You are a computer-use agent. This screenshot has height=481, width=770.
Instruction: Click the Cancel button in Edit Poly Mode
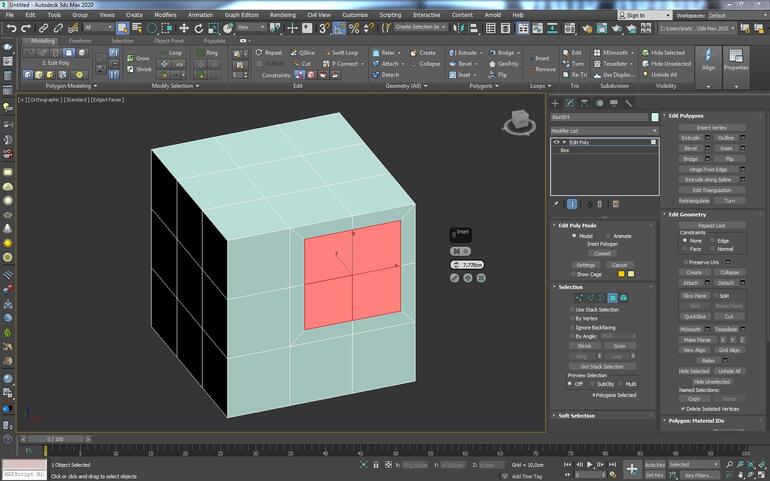pos(619,265)
